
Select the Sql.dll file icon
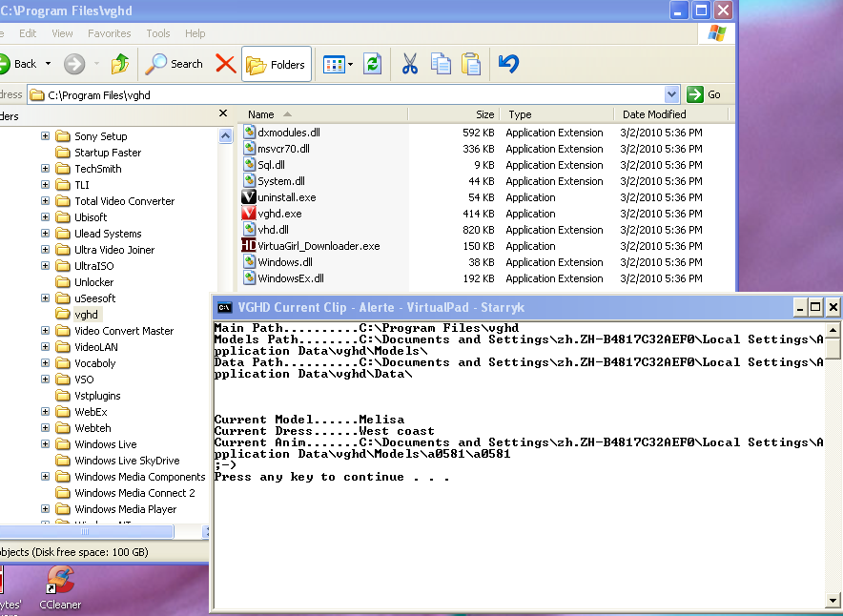click(249, 164)
